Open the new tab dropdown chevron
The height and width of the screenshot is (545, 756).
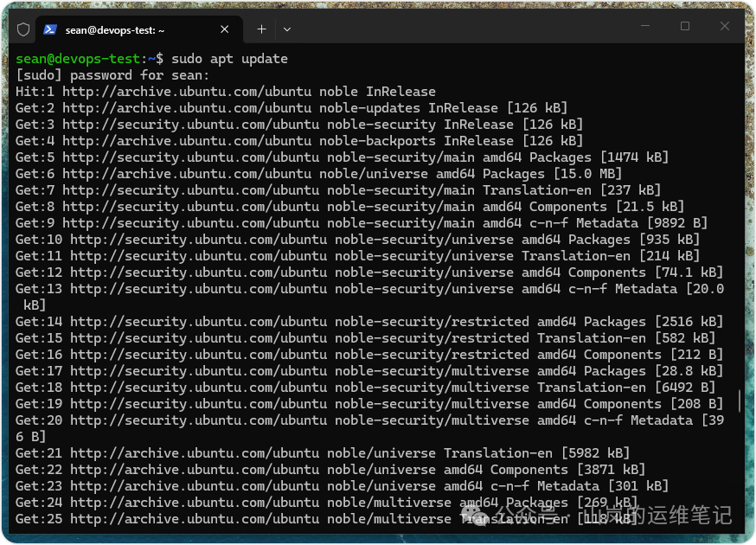(x=287, y=28)
